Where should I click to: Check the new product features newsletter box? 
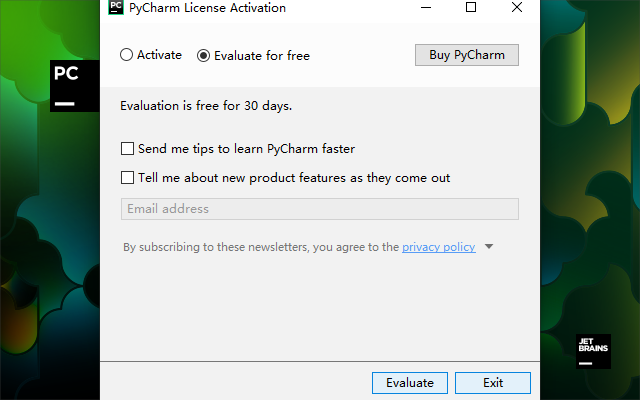coord(127,178)
